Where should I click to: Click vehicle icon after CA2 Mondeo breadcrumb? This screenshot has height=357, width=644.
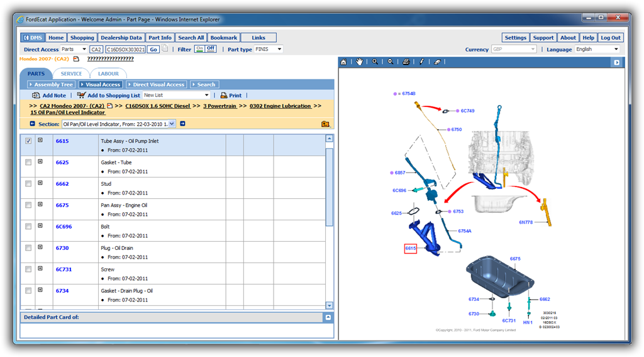(x=109, y=106)
